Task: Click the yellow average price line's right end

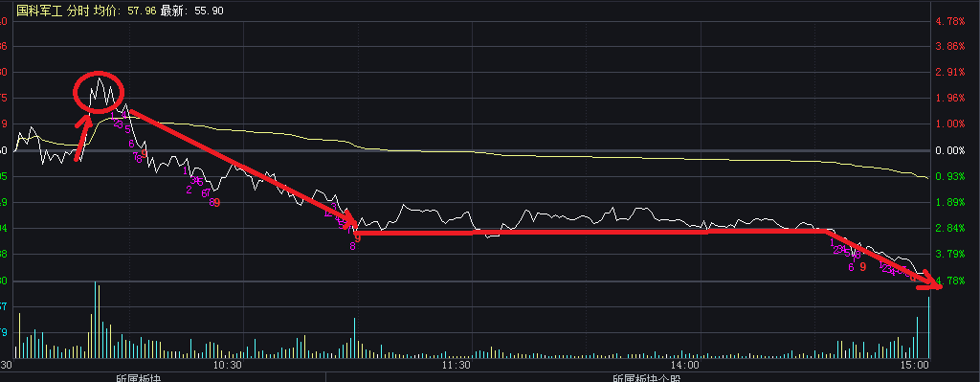Action: pyautogui.click(x=926, y=177)
